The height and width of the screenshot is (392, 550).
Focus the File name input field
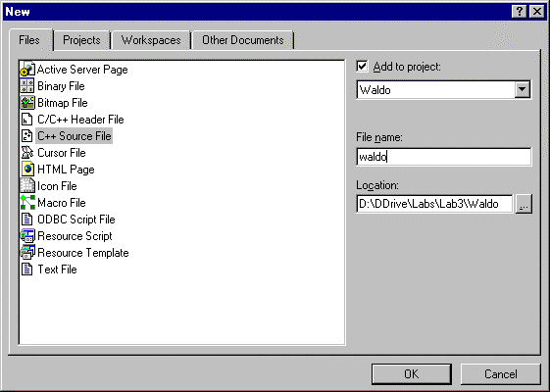pyautogui.click(x=444, y=157)
